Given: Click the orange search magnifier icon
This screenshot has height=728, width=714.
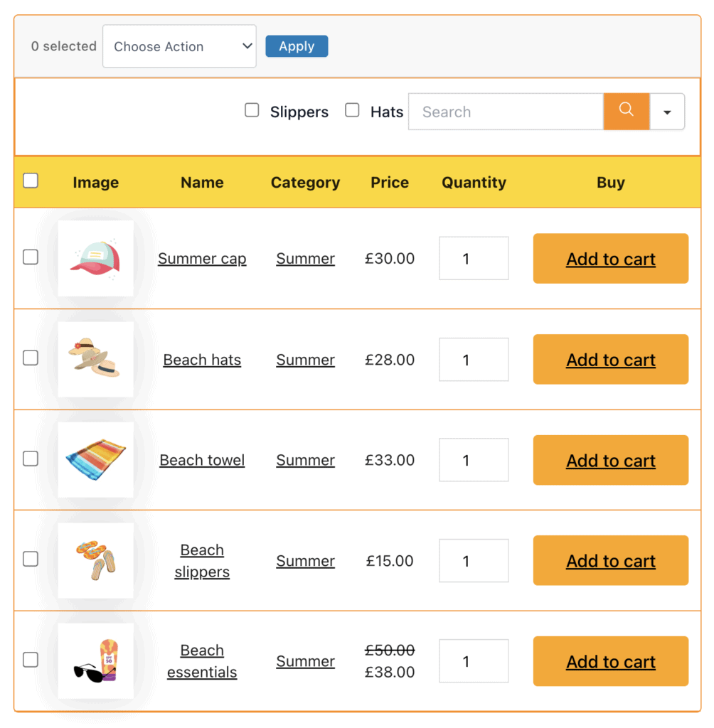Looking at the screenshot, I should point(626,111).
